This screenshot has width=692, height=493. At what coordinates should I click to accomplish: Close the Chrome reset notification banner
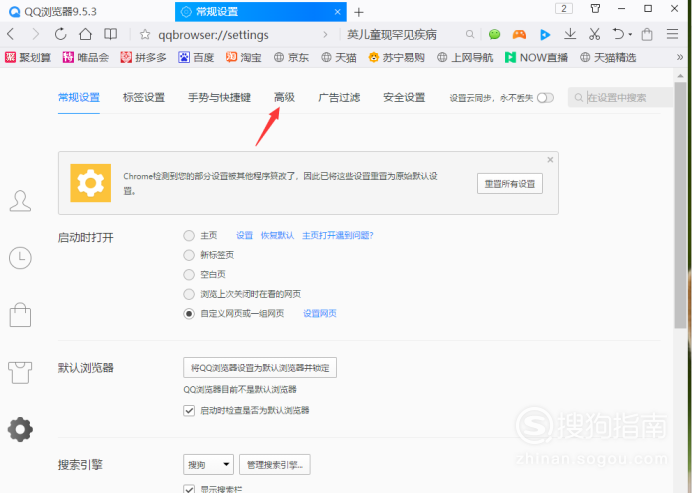pyautogui.click(x=550, y=160)
